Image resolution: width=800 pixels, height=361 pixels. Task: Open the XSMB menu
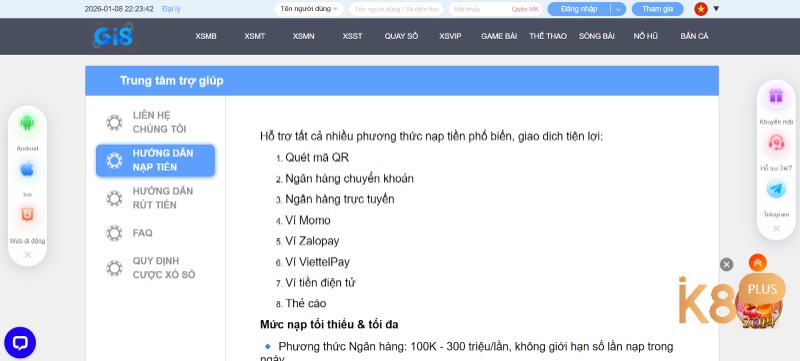pos(206,36)
